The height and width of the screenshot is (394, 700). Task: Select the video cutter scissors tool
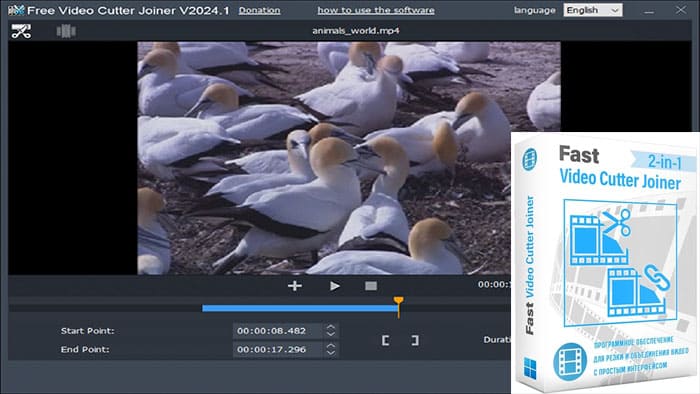tap(21, 31)
